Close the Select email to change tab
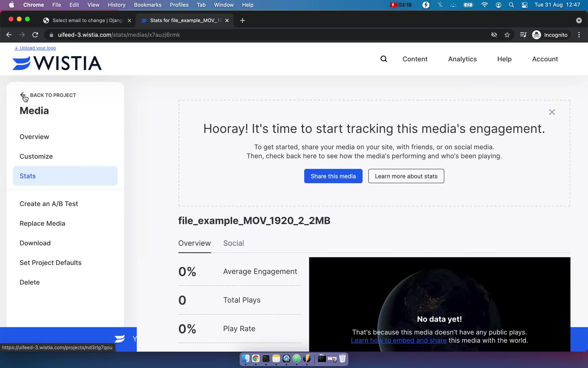 tap(129, 20)
